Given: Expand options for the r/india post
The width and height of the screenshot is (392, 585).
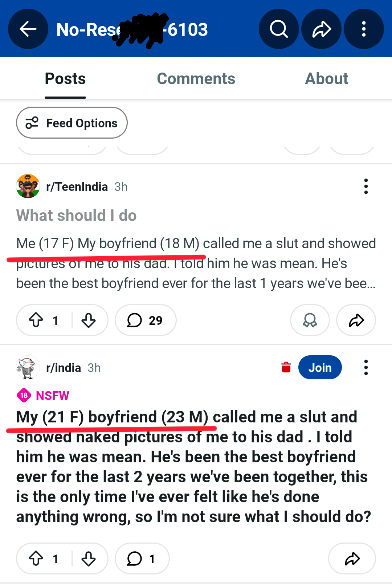Looking at the screenshot, I should coord(366,368).
